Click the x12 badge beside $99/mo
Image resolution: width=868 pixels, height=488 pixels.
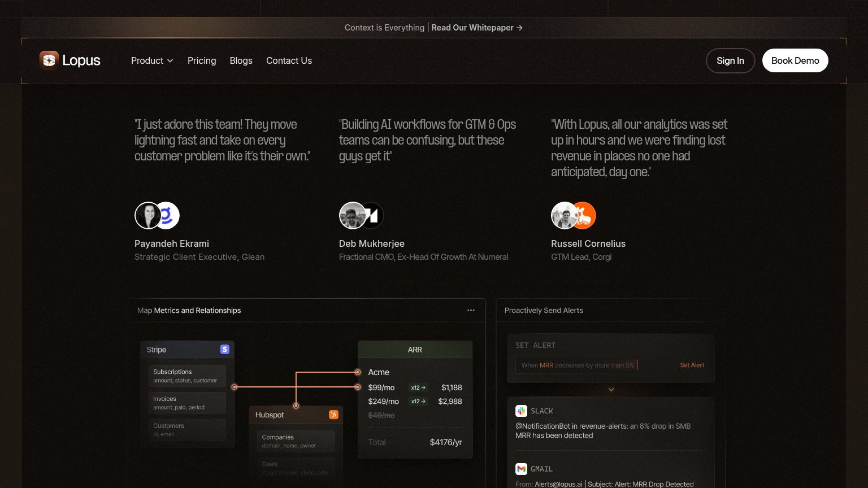point(418,387)
